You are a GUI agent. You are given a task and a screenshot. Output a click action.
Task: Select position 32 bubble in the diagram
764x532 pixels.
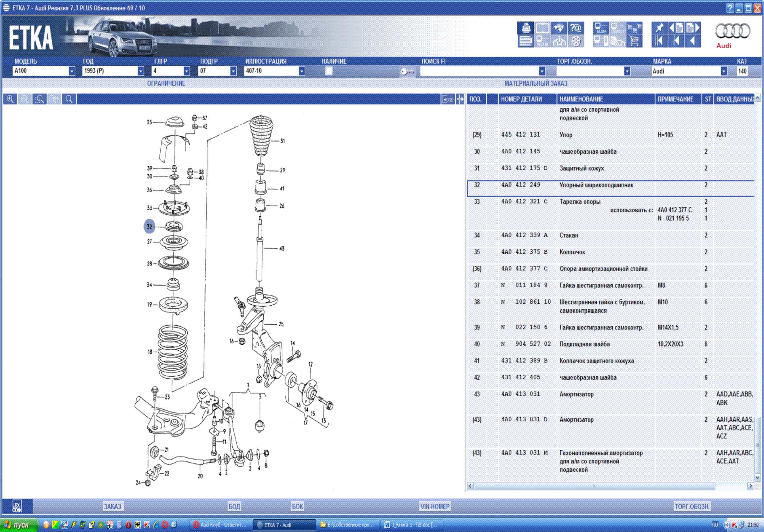149,227
